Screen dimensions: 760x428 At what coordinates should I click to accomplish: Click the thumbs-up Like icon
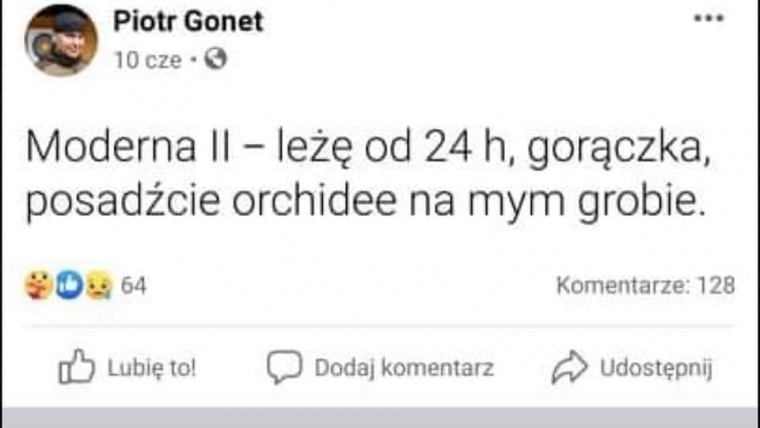[x=77, y=368]
